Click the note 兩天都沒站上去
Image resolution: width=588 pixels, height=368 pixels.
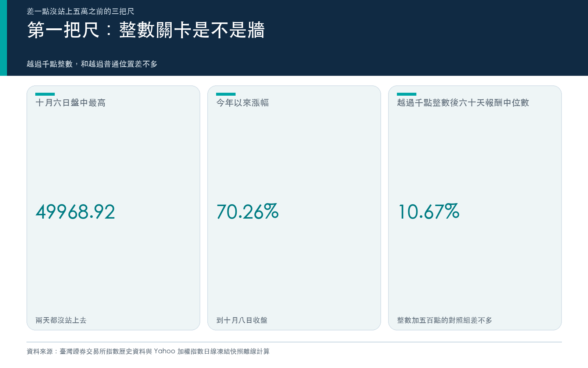tap(61, 320)
